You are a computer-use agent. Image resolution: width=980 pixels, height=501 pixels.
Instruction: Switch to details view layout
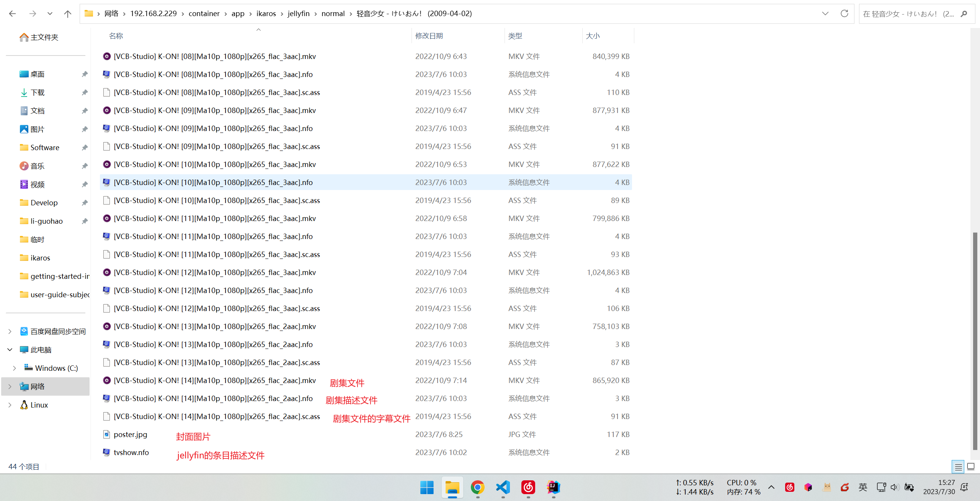(958, 467)
